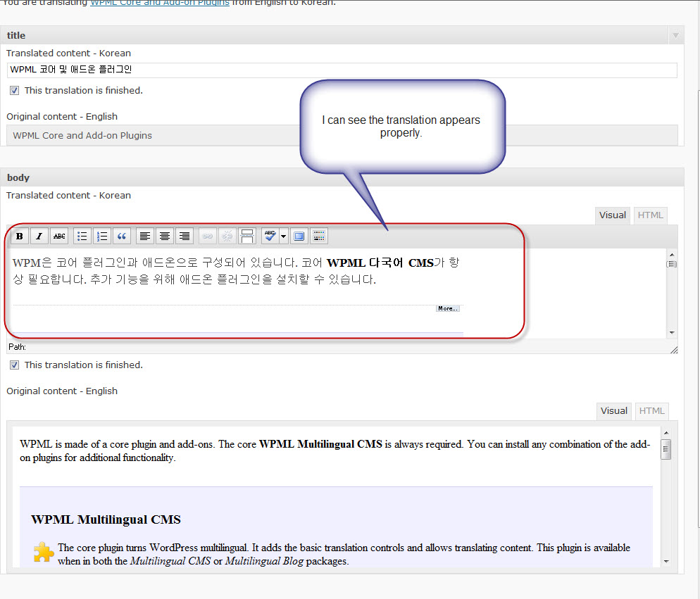Screen dimensions: 700x599
Task: Click the 'body' section header
Action: click(x=342, y=177)
